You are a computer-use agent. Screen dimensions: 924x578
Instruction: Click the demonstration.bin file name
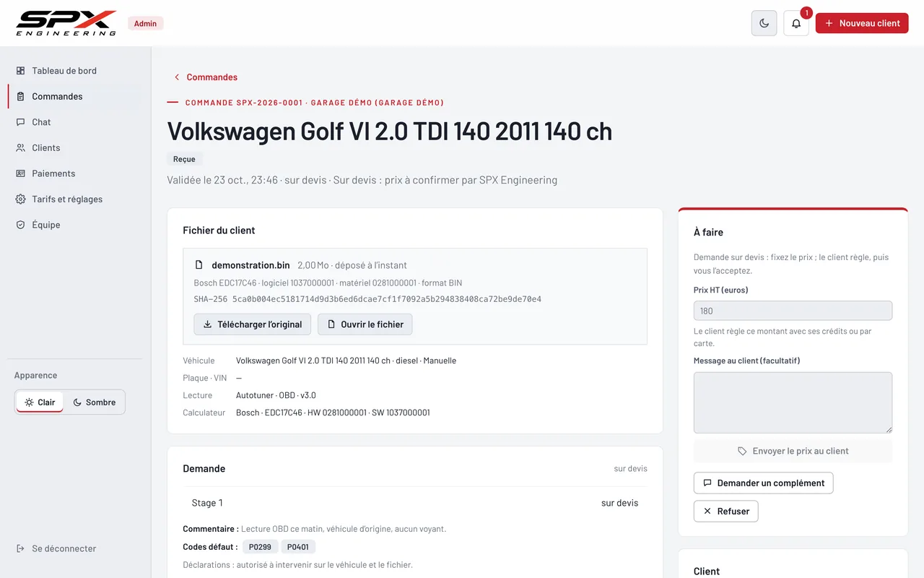pos(251,265)
